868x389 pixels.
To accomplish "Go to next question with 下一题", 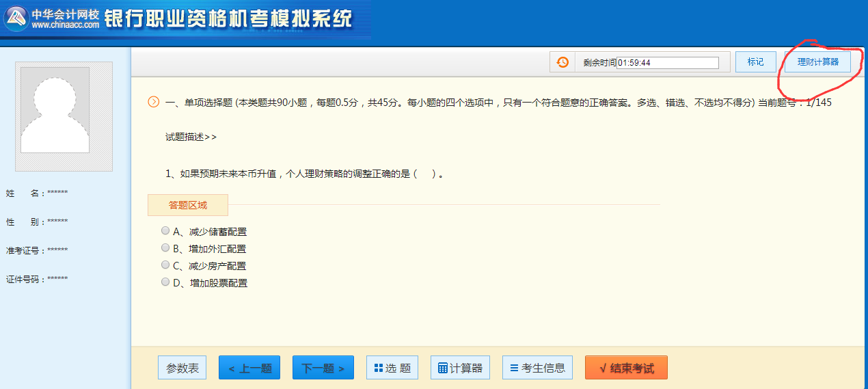I will tap(323, 368).
